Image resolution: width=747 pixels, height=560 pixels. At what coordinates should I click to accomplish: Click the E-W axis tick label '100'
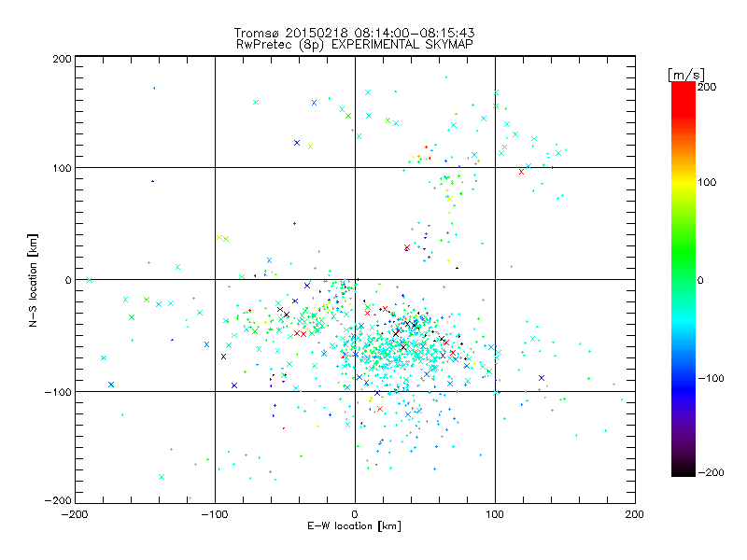click(x=495, y=514)
